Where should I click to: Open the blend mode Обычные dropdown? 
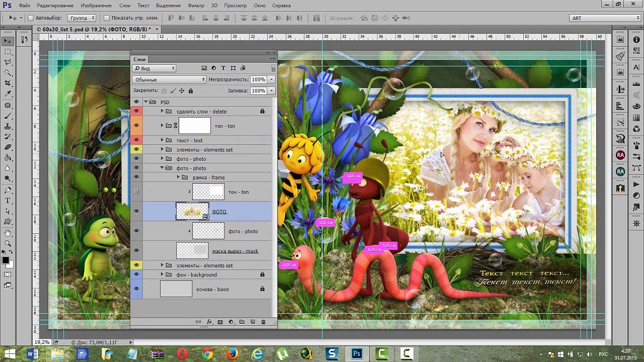(169, 79)
